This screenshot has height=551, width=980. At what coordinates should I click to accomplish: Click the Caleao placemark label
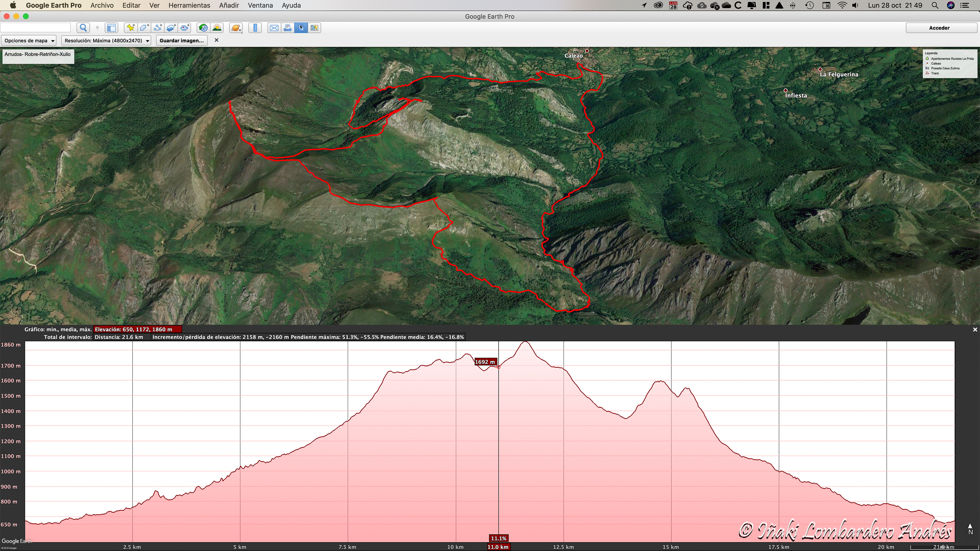573,56
